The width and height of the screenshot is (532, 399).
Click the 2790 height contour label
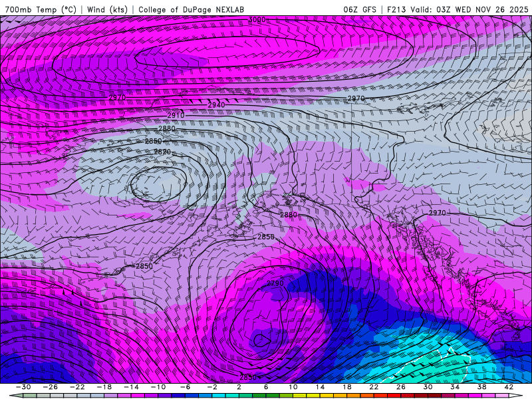coord(275,283)
